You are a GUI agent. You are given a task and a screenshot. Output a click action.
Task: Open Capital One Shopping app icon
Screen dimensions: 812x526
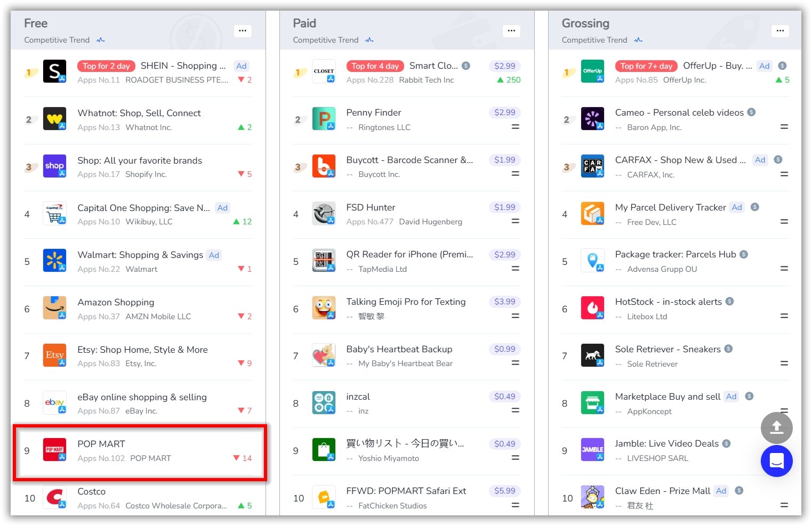[x=54, y=214]
